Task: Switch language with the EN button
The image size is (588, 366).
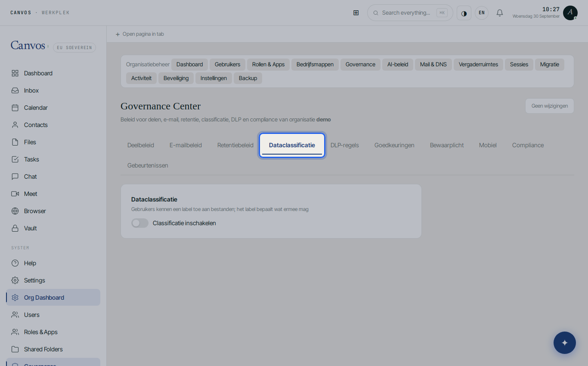Action: click(482, 13)
